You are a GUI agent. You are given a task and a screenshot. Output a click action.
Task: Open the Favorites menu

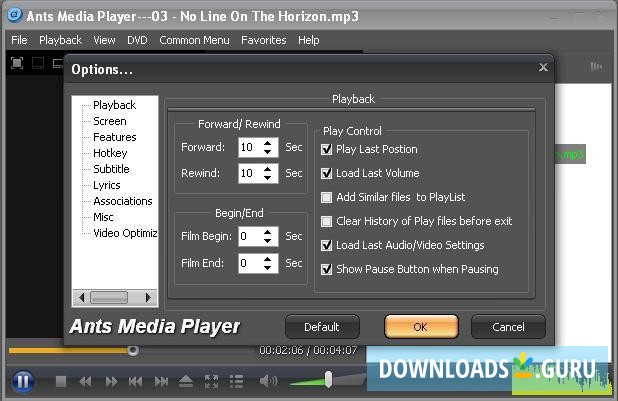click(x=264, y=40)
